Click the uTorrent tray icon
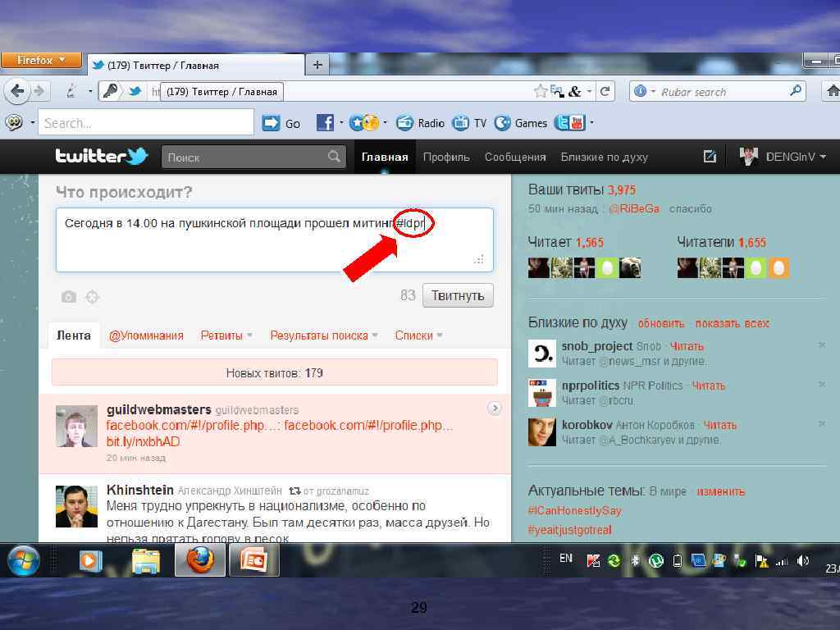Image resolution: width=840 pixels, height=630 pixels. [655, 560]
